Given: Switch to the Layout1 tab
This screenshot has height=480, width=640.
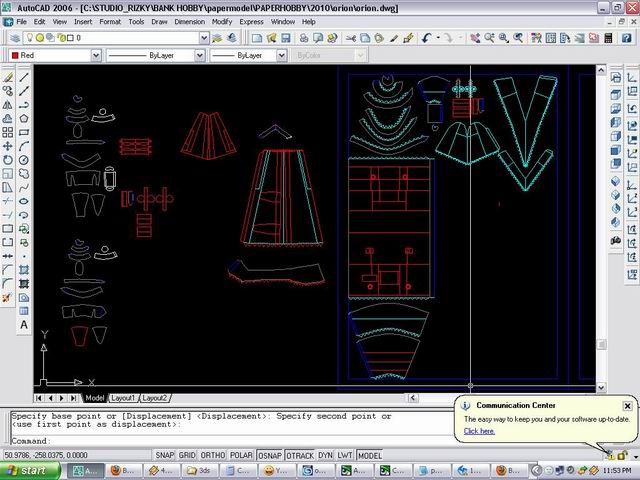Looking at the screenshot, I should coord(123,398).
